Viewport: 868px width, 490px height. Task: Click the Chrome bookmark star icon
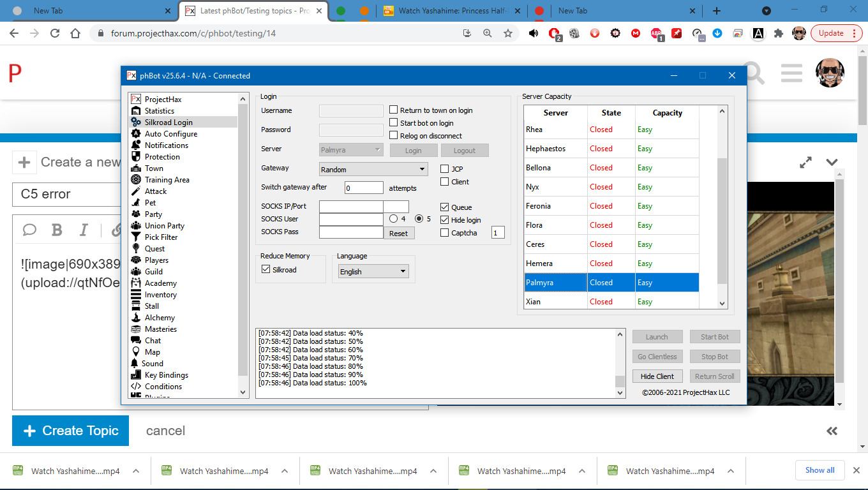508,33
